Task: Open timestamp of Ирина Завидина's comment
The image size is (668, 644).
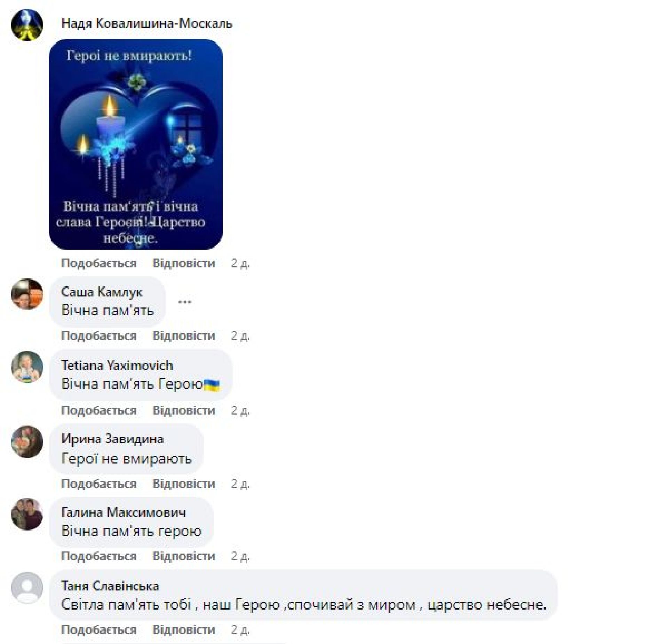Action: point(240,484)
